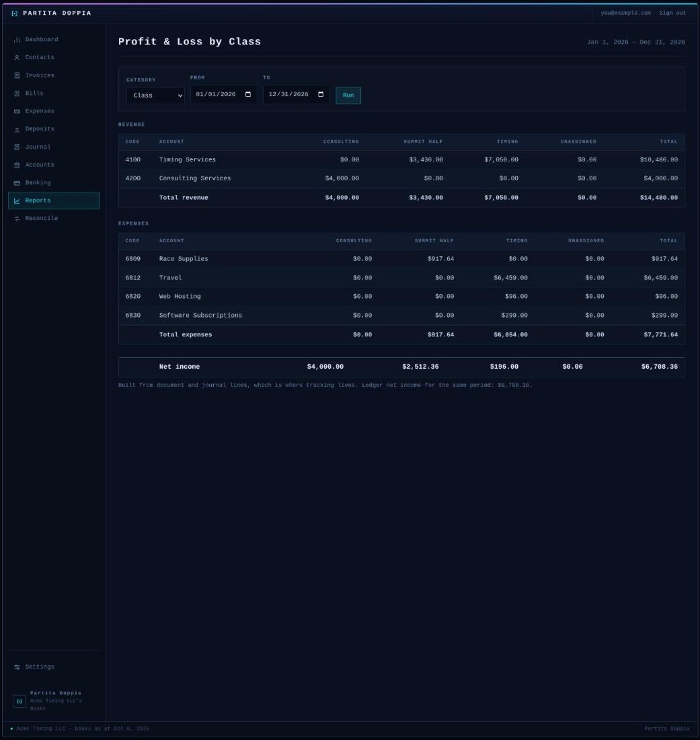Click the you@example.com account link
Viewport: 700px width, 740px height.
tap(625, 13)
